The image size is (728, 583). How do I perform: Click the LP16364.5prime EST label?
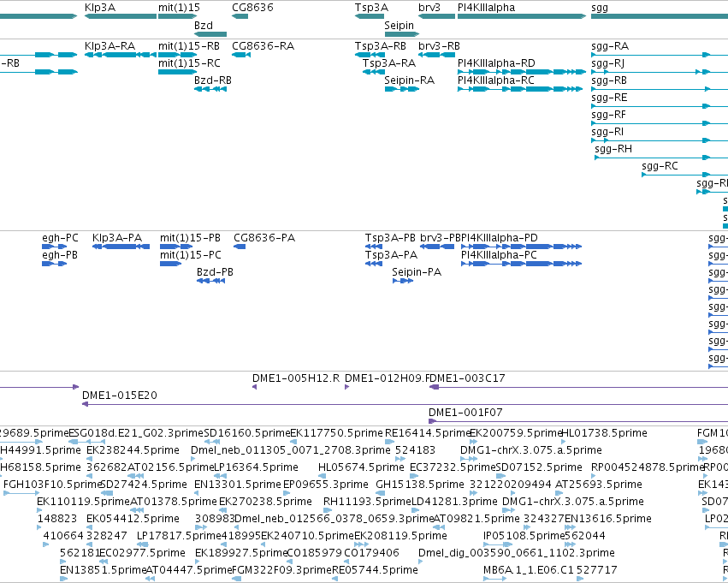[256, 467]
